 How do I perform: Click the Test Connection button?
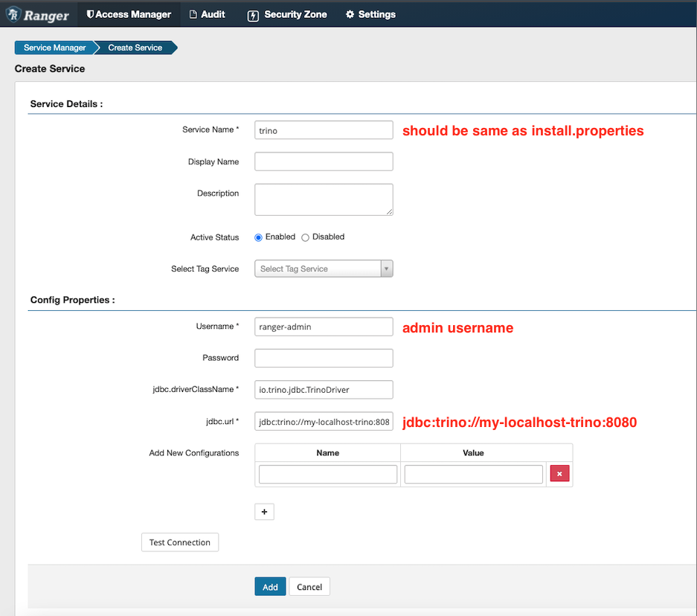point(179,542)
